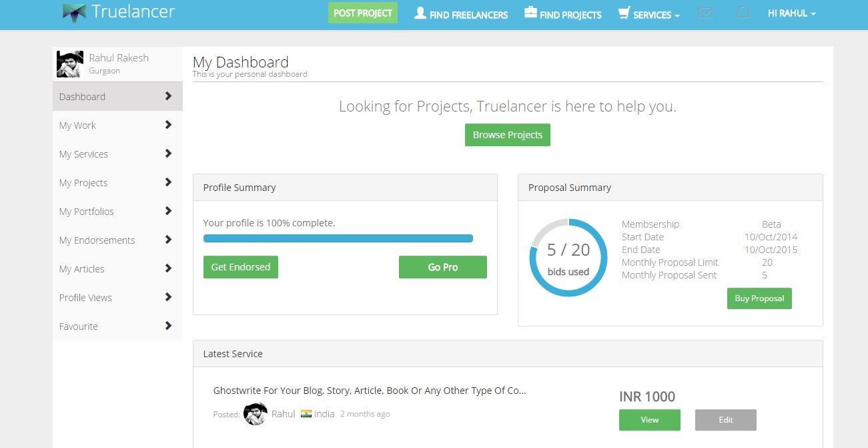
Task: Open Profile Views in the sidebar
Action: (x=117, y=297)
